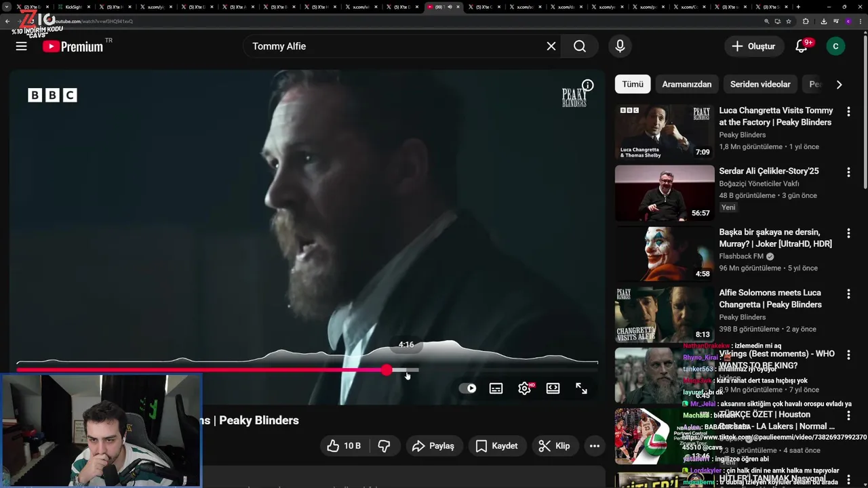868x488 pixels.
Task: Open the YouTube guide hamburger menu
Action: tap(21, 46)
